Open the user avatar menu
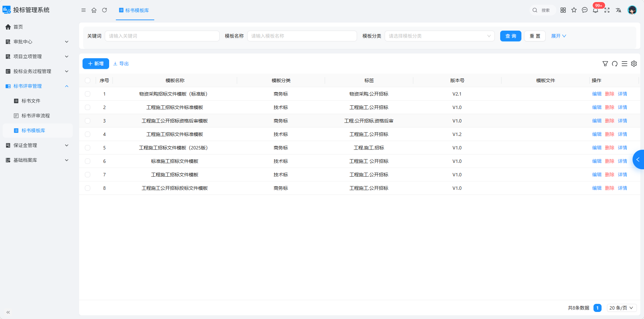This screenshot has width=644, height=319. tap(632, 10)
